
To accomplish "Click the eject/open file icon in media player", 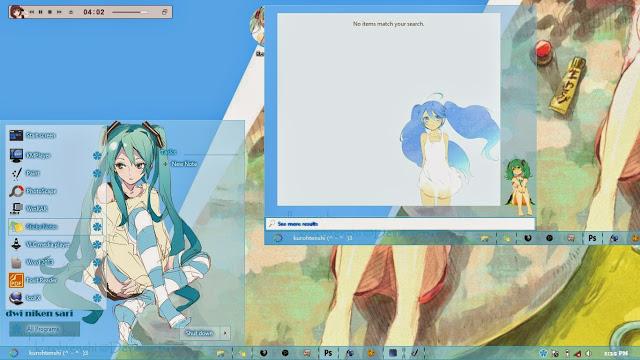I will click(x=71, y=12).
